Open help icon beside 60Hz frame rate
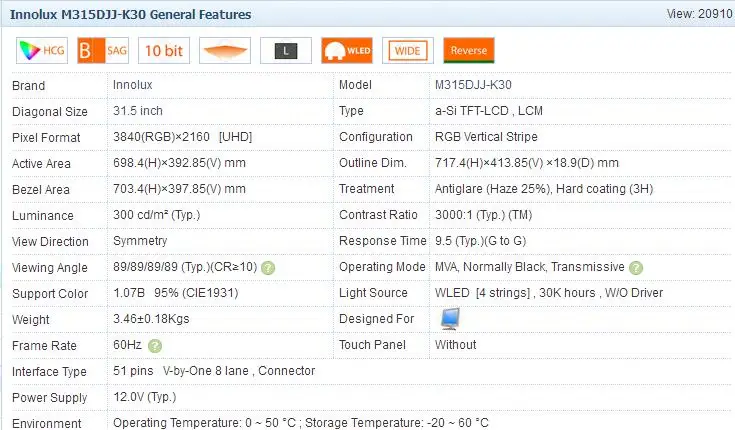This screenshot has width=735, height=430. pos(155,346)
